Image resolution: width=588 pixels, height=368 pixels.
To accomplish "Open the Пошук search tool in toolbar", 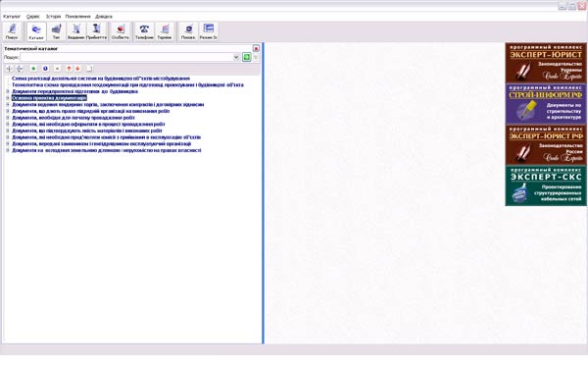I will (x=12, y=31).
